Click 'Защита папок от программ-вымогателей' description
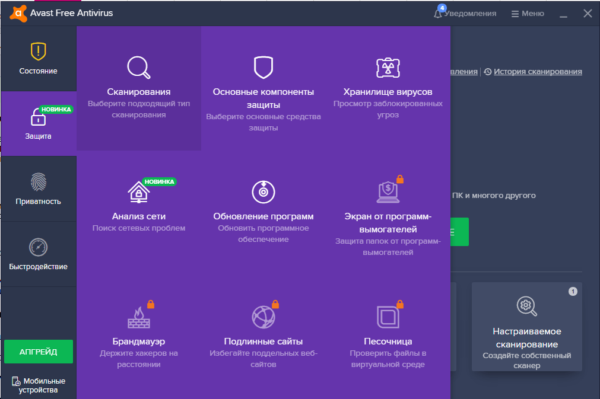Image resolution: width=600 pixels, height=399 pixels. (388, 247)
